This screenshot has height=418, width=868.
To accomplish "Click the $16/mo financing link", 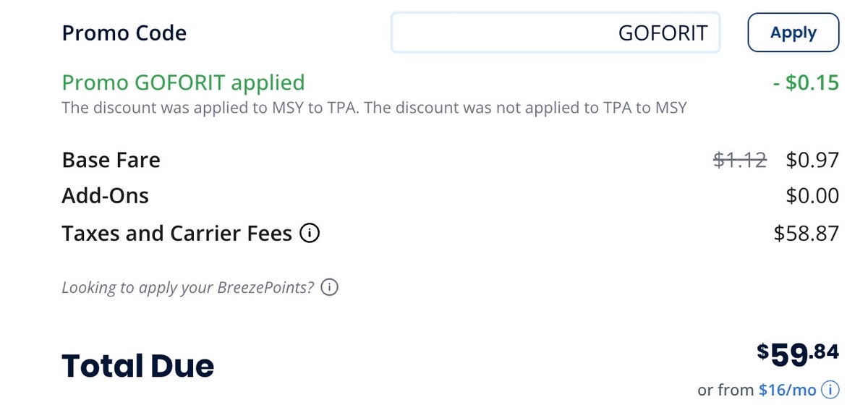I will pos(787,391).
